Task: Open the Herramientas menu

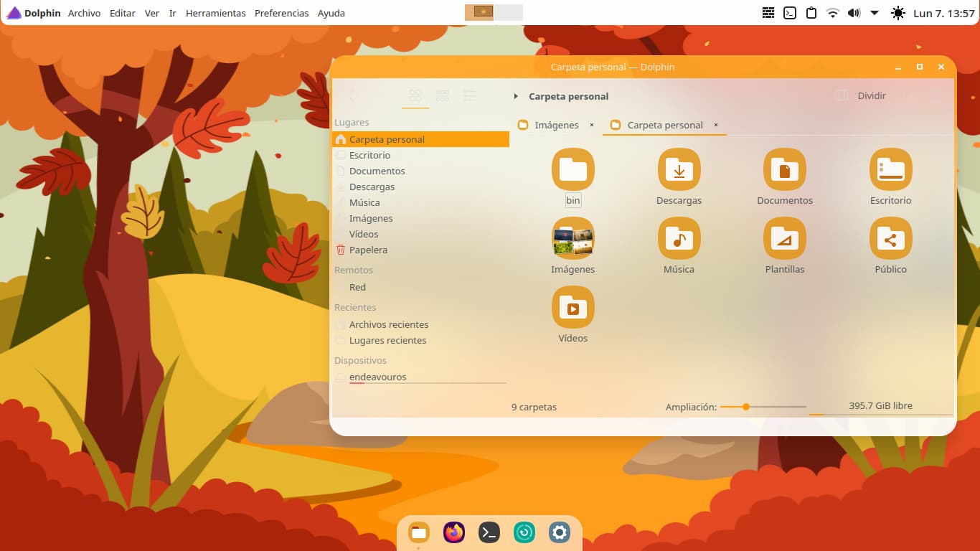Action: coord(215,13)
